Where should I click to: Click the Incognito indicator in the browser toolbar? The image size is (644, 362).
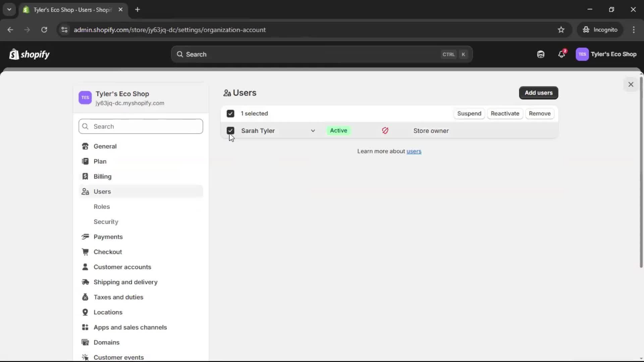click(600, 30)
